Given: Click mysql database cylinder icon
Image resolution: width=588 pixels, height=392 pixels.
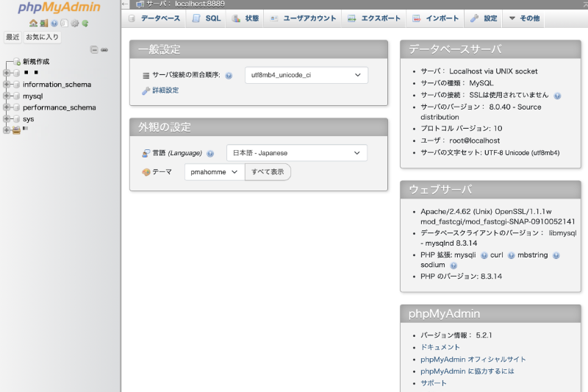Looking at the screenshot, I should 16,96.
